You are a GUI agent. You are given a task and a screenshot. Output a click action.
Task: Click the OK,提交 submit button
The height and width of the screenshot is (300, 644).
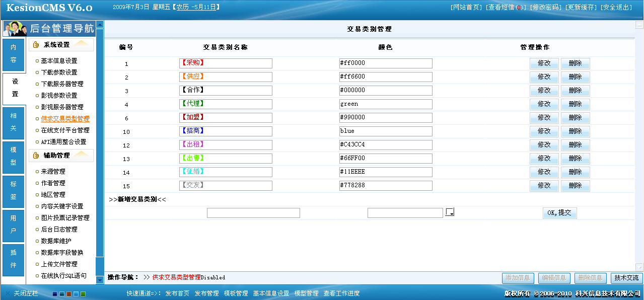(559, 212)
